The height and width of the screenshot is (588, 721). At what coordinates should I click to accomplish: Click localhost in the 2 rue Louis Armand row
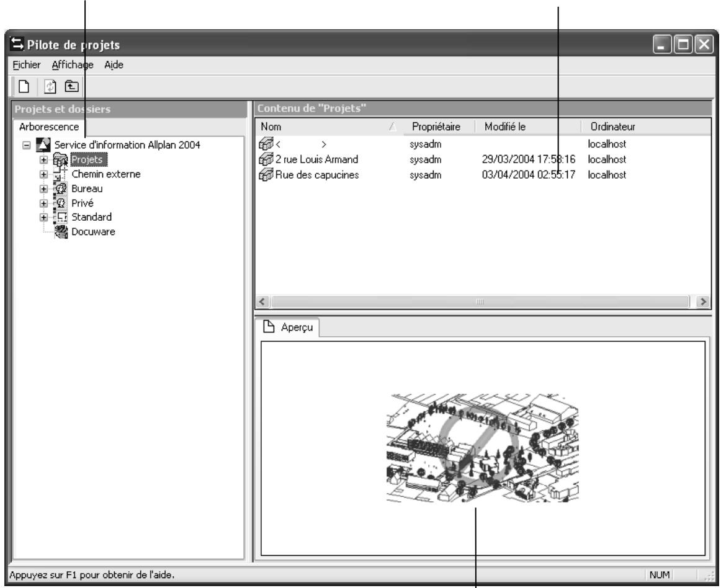[606, 159]
